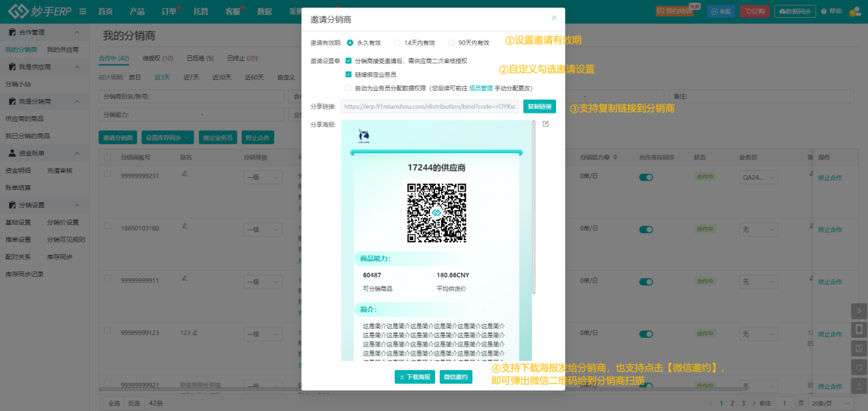Open the 客服 chat button in header
This screenshot has width=868, height=411.
(722, 12)
